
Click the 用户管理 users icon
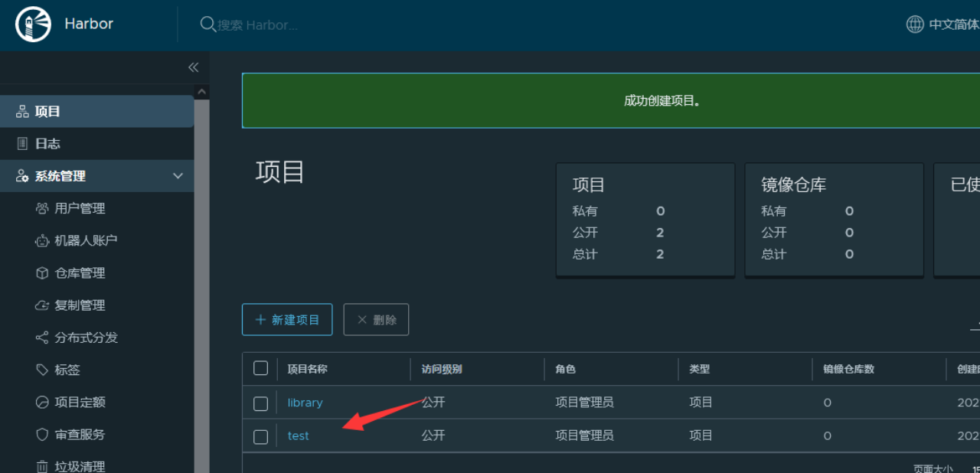coord(42,208)
